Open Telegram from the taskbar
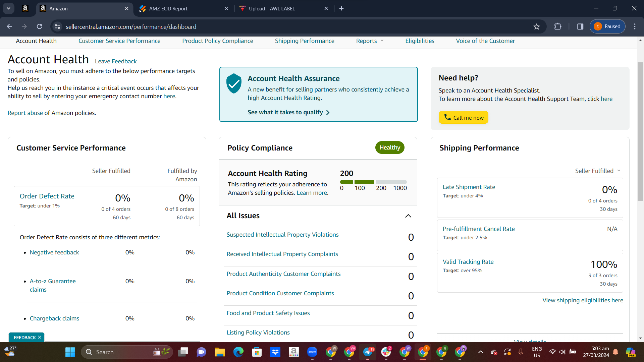This screenshot has width=644, height=362. point(368,352)
